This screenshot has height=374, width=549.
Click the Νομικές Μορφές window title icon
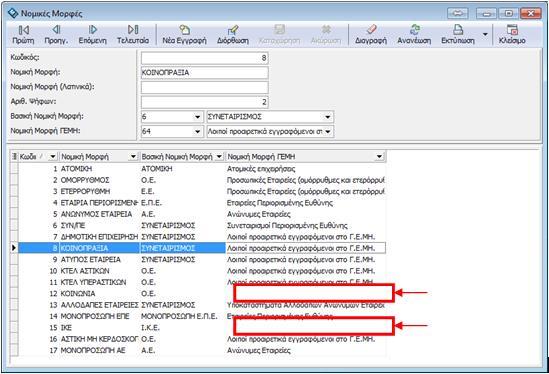pos(13,13)
